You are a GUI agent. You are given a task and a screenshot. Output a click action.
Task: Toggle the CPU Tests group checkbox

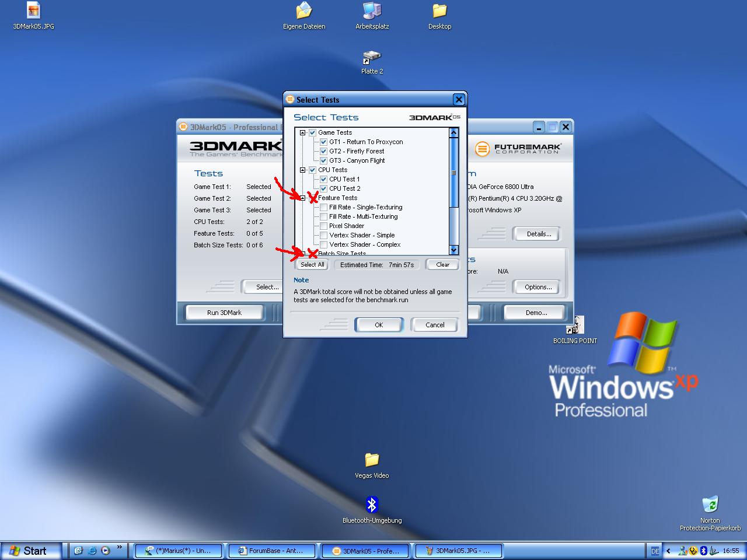point(313,170)
